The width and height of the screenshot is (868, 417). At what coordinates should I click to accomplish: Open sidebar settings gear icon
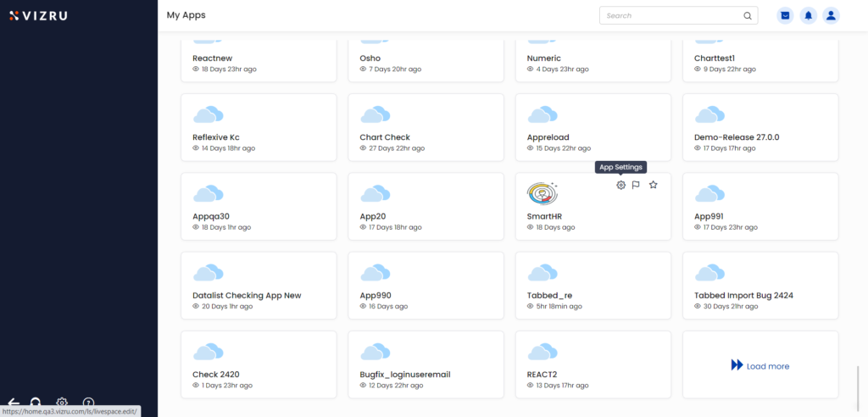pos(62,403)
